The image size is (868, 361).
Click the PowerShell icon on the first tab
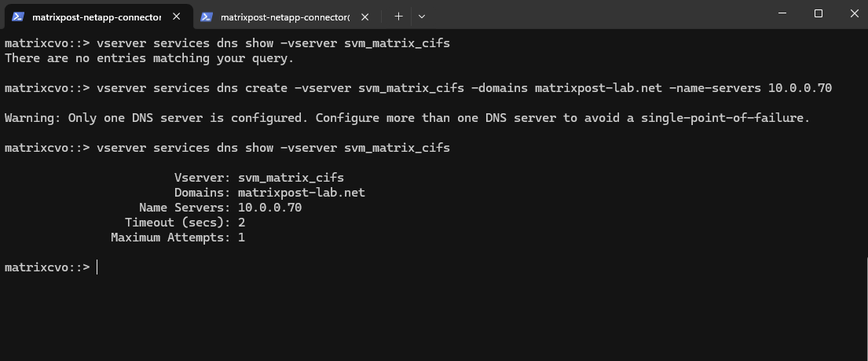(x=18, y=17)
